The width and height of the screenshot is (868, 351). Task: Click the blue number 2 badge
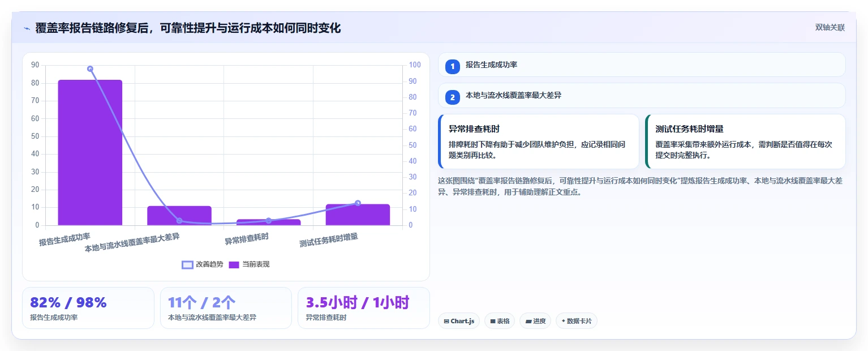point(453,97)
